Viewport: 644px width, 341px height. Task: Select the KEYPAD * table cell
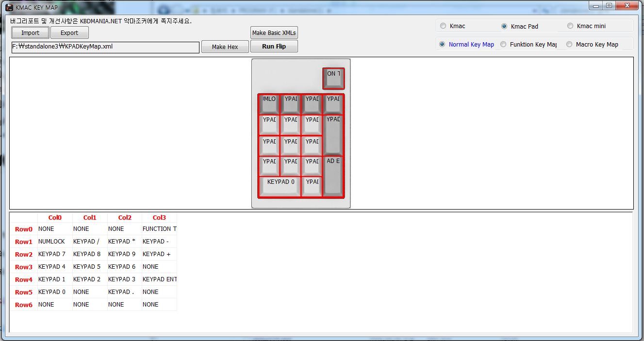pos(124,242)
